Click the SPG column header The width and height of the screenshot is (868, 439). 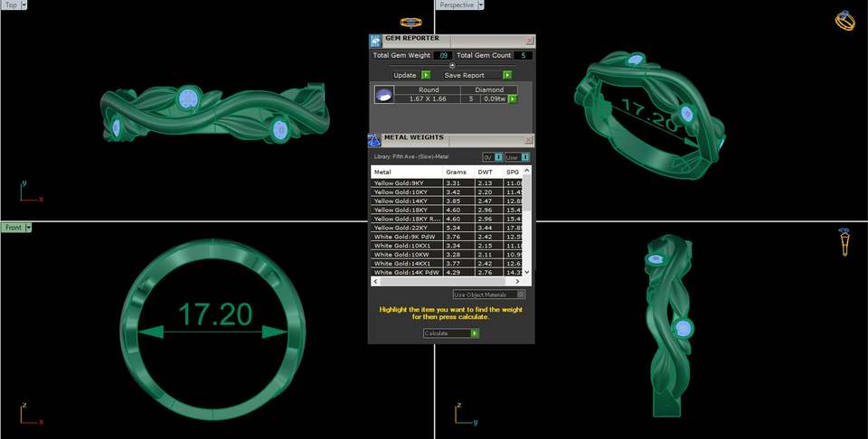513,172
